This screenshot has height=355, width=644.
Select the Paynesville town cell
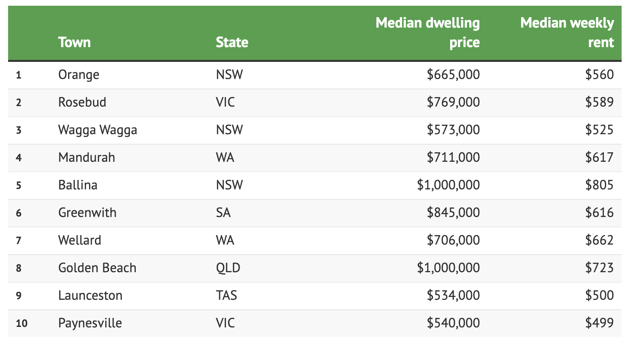pos(90,323)
